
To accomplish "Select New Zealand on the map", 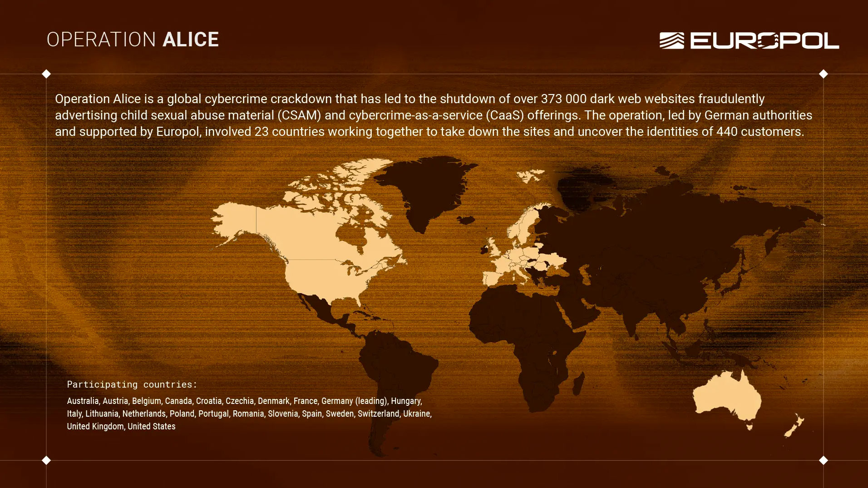I will click(x=795, y=426).
